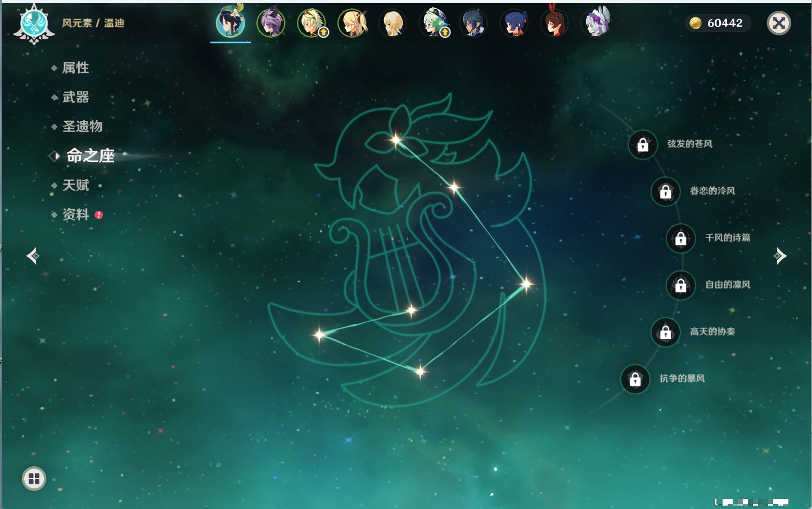Select Venti's avatar in the character bar
Viewport: 812px width, 509px height.
[231, 22]
